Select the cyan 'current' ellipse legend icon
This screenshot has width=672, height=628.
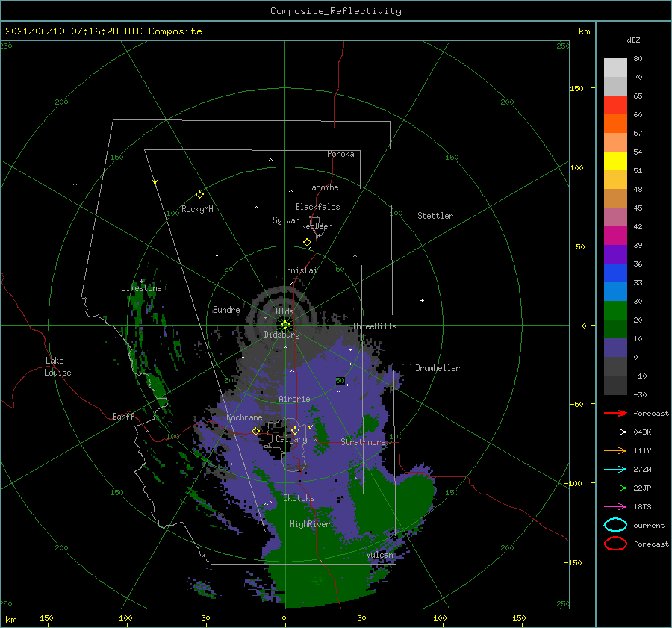pos(615,525)
